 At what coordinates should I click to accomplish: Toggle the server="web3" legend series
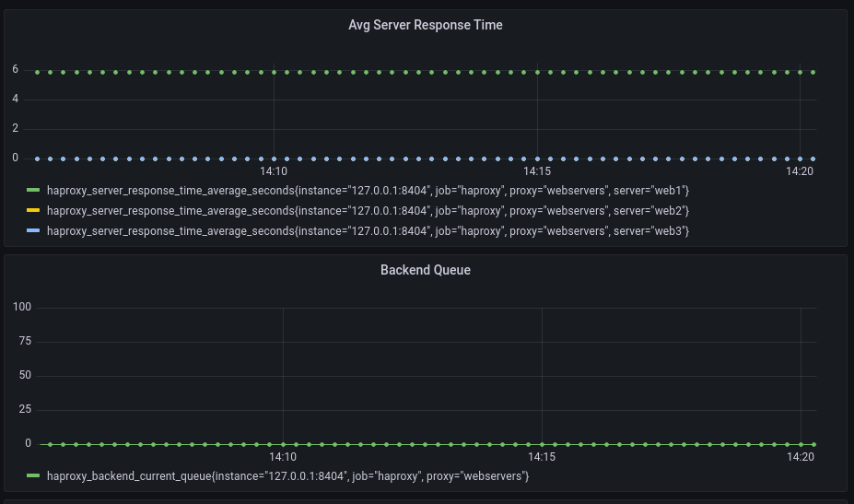368,231
